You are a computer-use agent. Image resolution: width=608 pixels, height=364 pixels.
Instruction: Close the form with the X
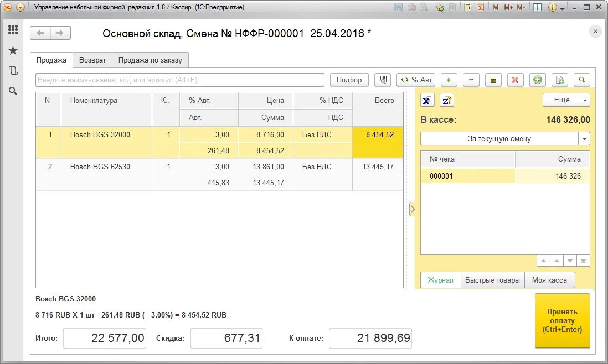(x=595, y=32)
